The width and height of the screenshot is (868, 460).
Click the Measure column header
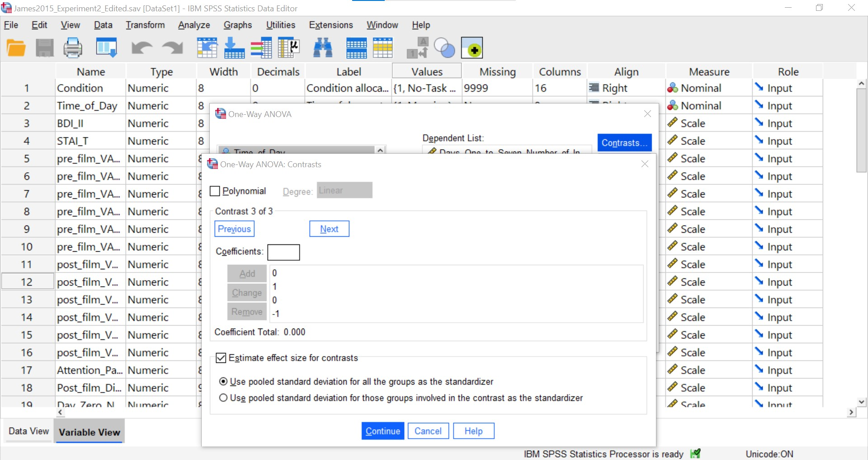709,71
